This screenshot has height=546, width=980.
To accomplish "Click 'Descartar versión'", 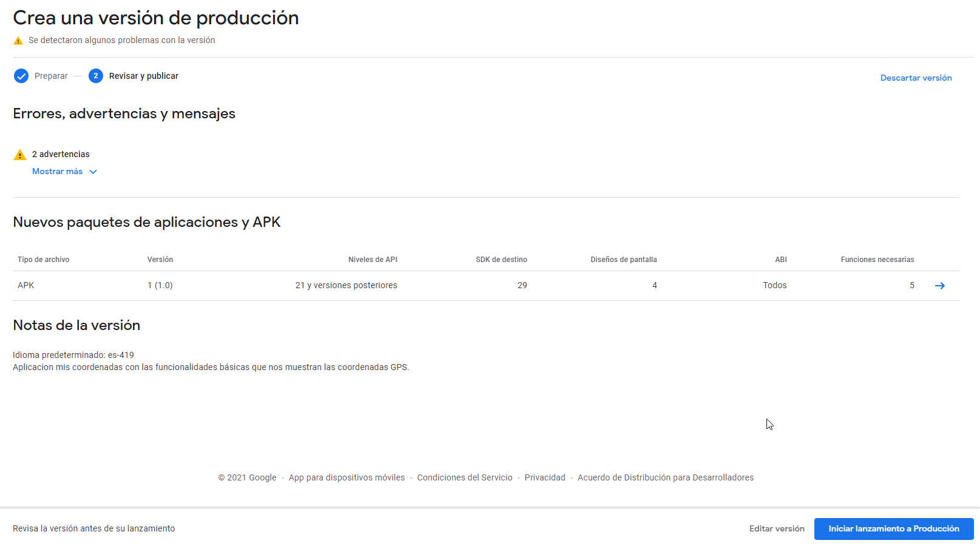I will click(916, 78).
